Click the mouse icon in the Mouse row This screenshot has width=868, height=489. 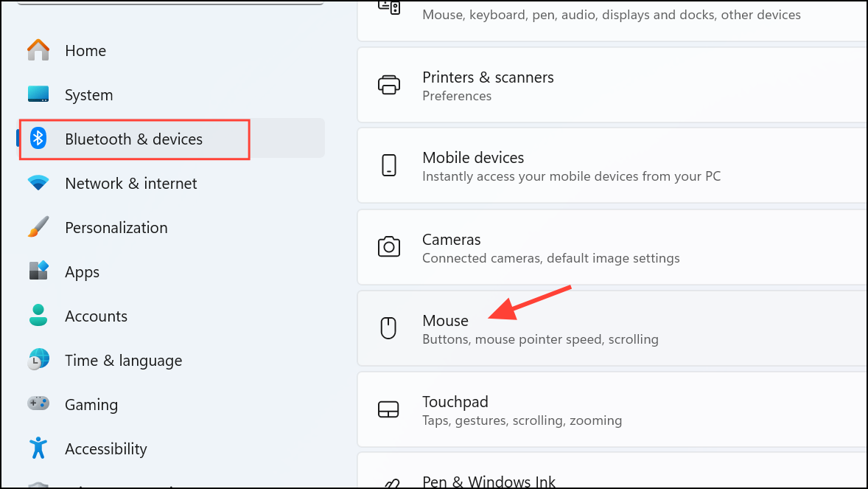pyautogui.click(x=389, y=328)
